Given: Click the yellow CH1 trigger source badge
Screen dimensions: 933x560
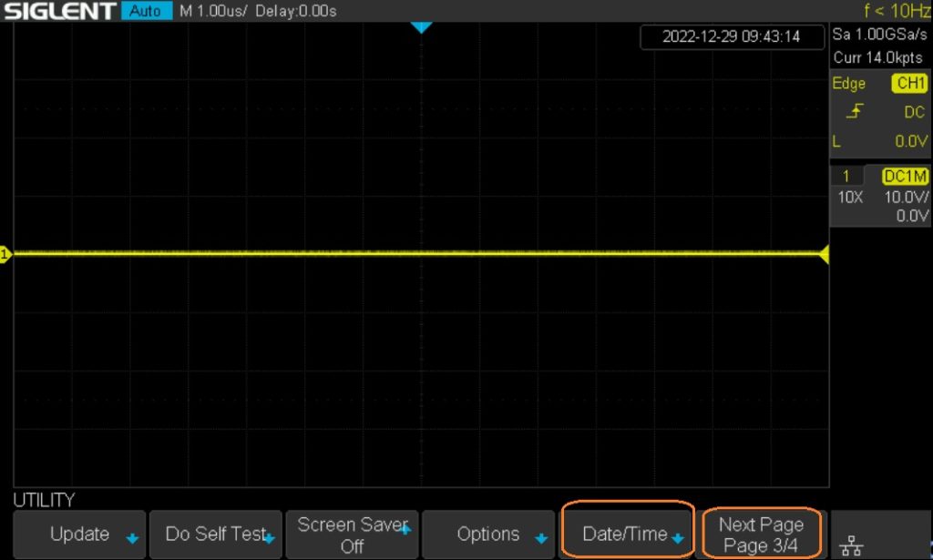Looking at the screenshot, I should pyautogui.click(x=909, y=84).
